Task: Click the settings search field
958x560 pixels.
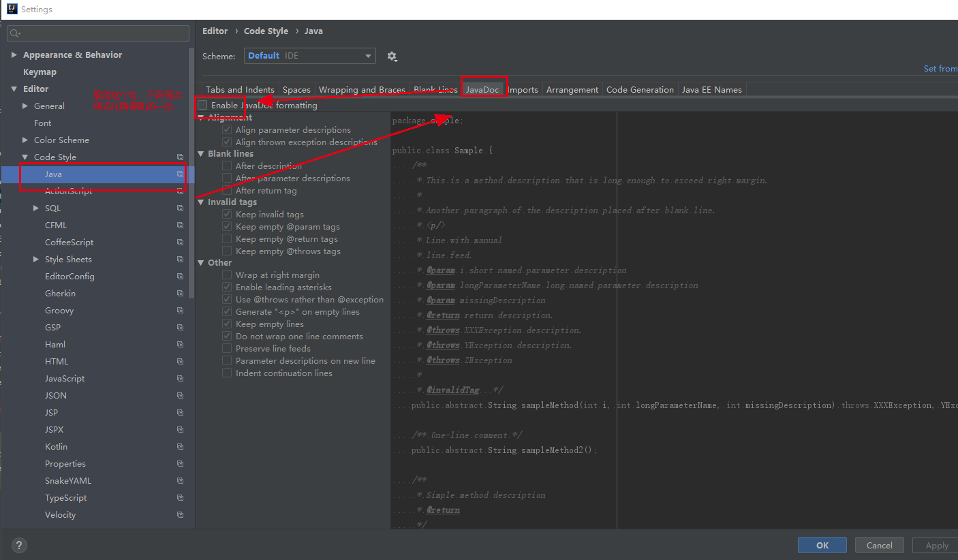Action: (x=98, y=33)
